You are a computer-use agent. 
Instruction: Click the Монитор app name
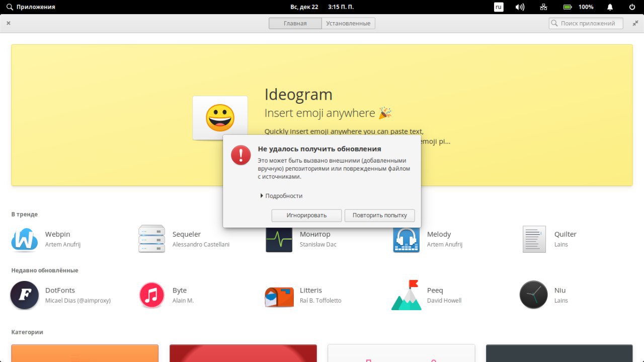(x=315, y=234)
